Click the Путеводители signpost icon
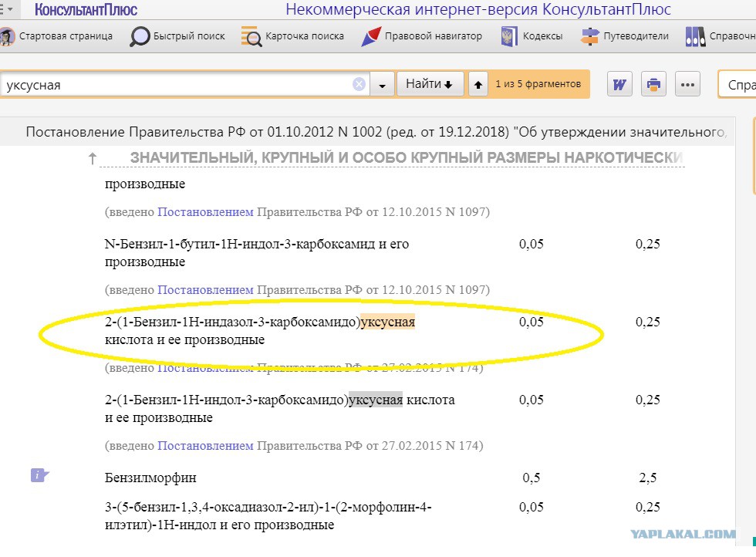This screenshot has height=557, width=756. [x=589, y=37]
